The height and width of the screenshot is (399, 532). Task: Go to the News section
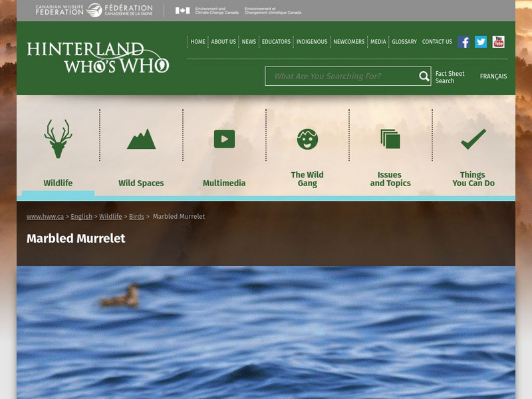249,42
